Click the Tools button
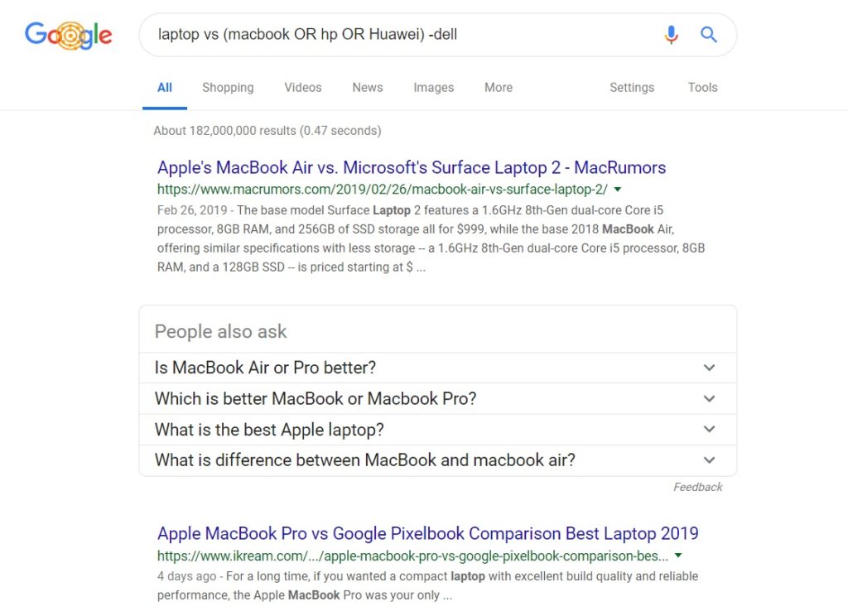 (702, 88)
